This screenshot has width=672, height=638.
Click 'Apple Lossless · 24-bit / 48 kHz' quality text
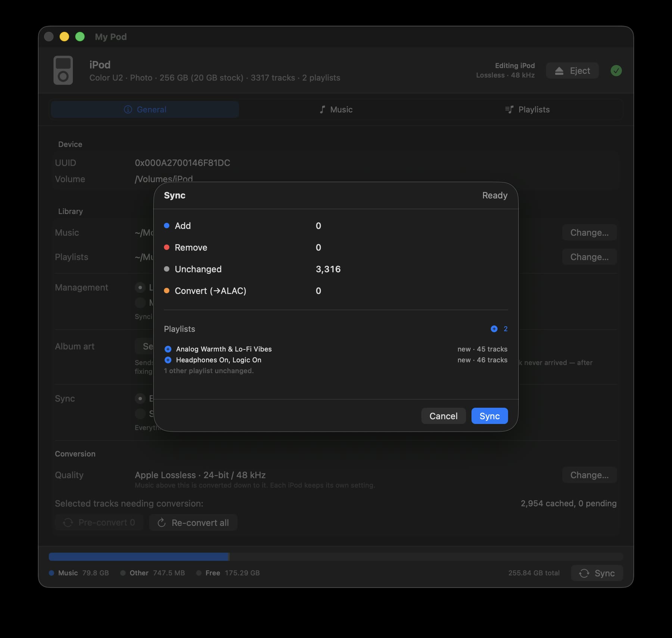click(x=200, y=475)
